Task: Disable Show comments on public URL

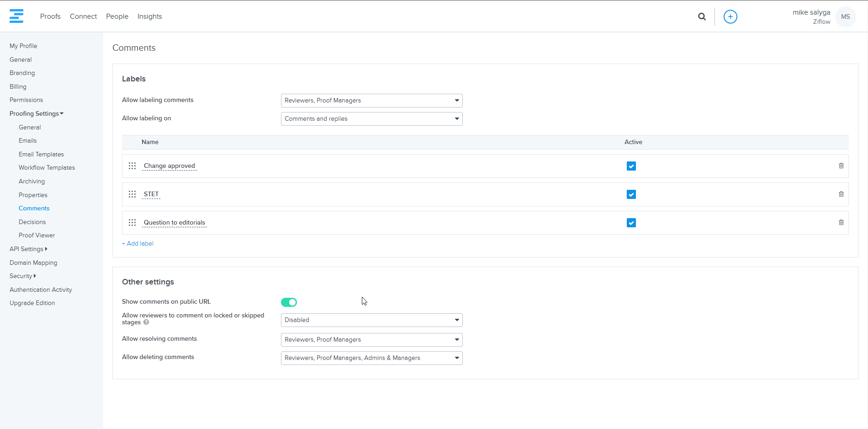Action: point(289,302)
